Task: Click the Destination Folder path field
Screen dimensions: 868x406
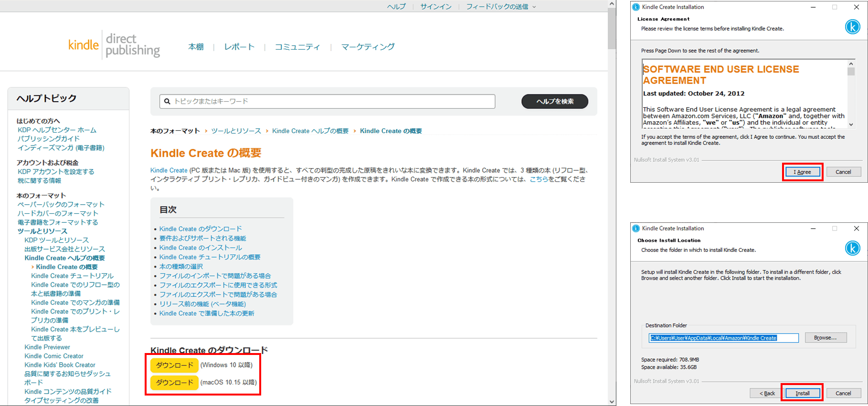Action: coord(724,338)
